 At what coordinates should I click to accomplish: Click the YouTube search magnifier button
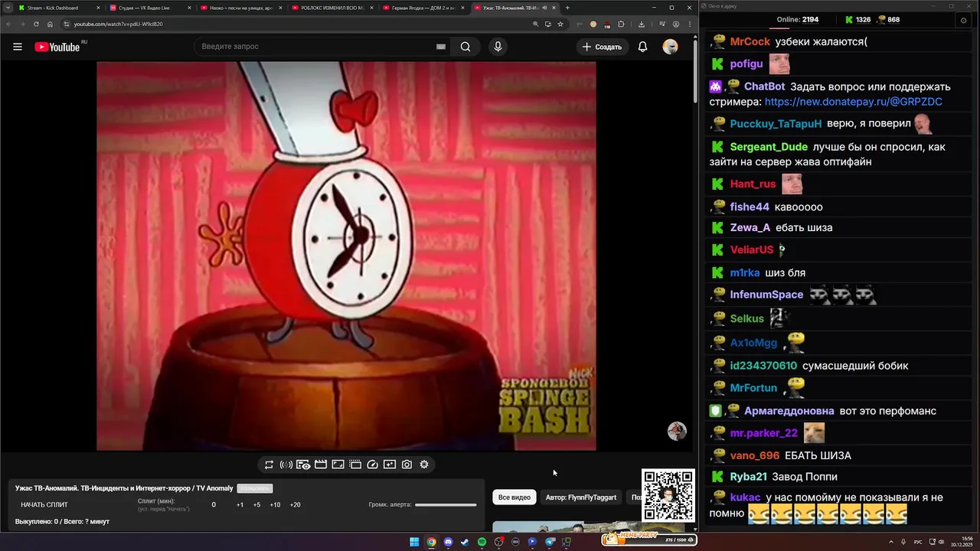point(465,47)
